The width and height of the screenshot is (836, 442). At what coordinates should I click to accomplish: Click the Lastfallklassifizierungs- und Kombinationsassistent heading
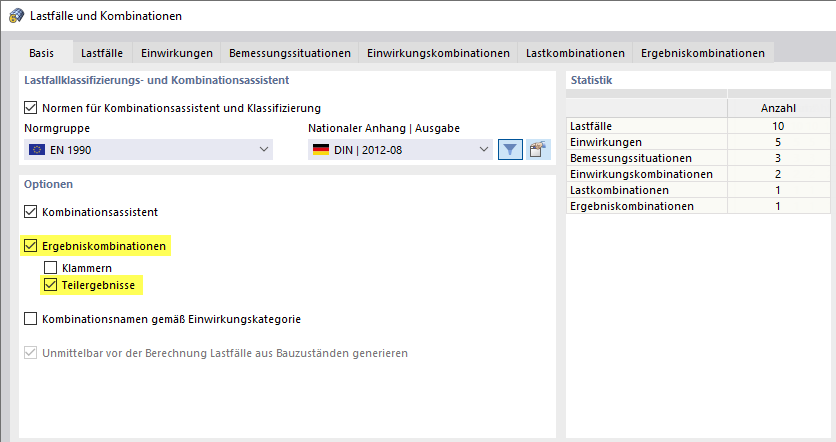(x=156, y=80)
